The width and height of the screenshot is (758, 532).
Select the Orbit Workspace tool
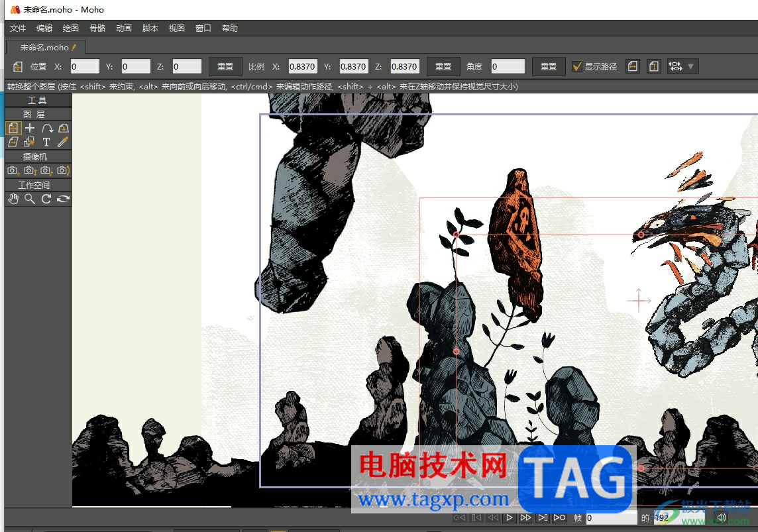tap(64, 199)
